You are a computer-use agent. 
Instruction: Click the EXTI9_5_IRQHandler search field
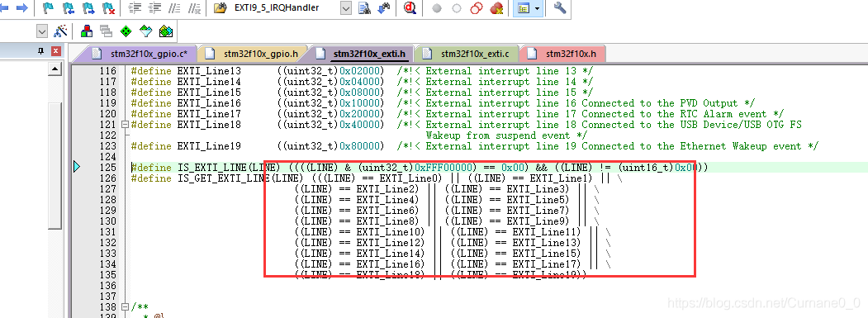pos(287,7)
